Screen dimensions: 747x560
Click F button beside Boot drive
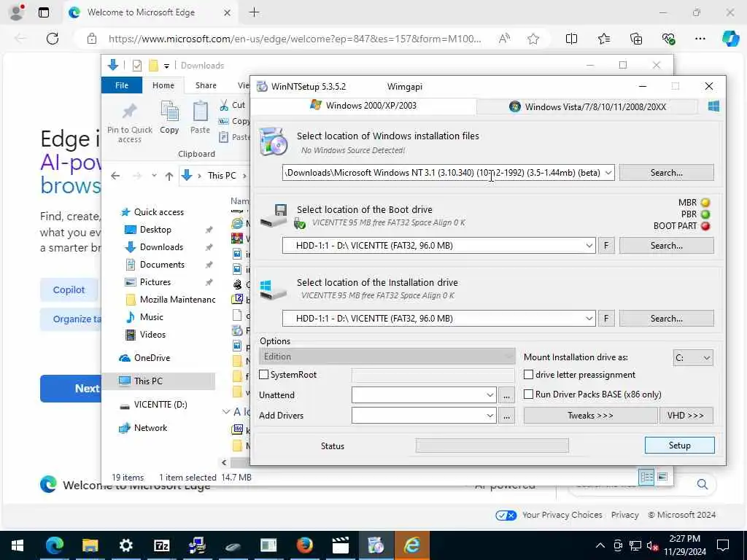(606, 246)
